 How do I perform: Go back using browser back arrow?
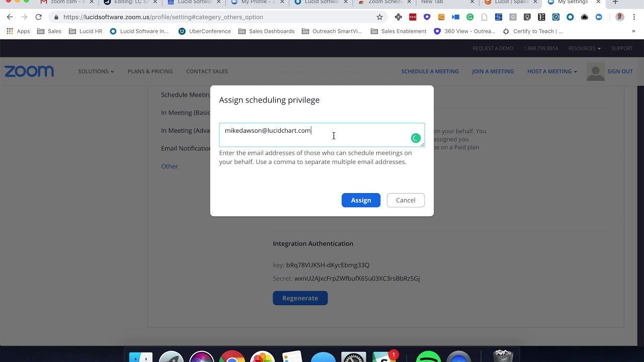click(x=10, y=17)
